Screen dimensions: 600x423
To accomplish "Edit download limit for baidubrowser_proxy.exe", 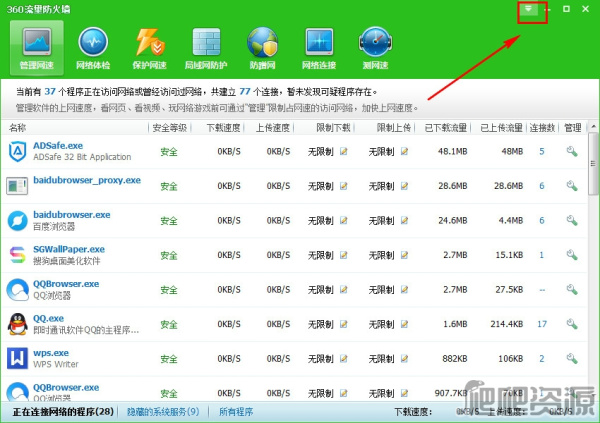I will point(344,186).
